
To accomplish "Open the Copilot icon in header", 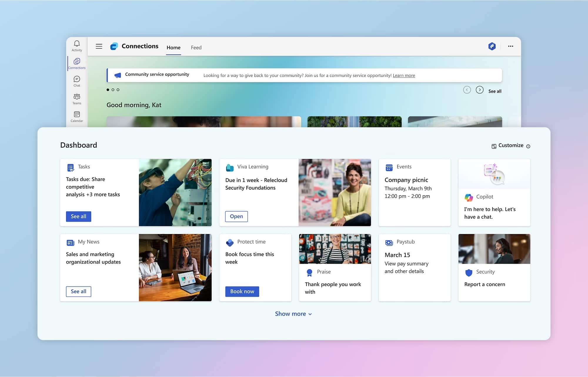I will pos(492,46).
